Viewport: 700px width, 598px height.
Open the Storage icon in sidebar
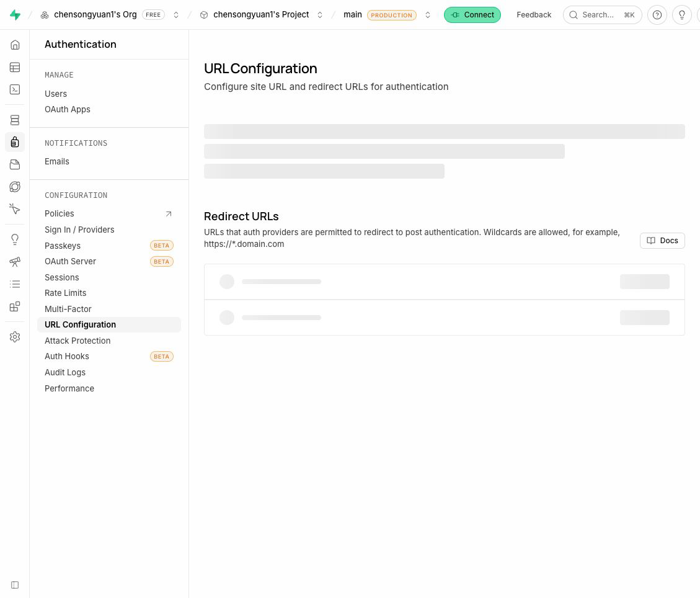tap(15, 164)
